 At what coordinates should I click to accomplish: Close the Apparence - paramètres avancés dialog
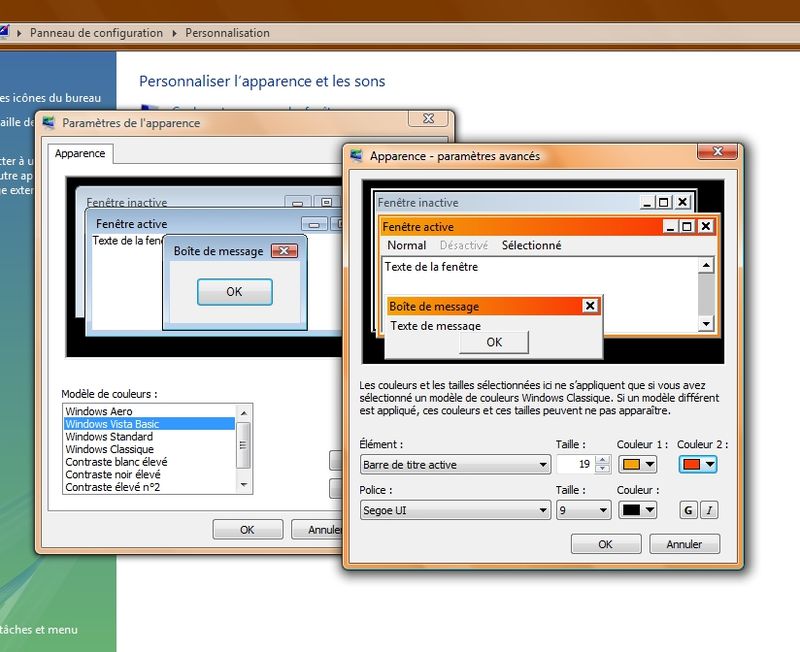(x=717, y=151)
